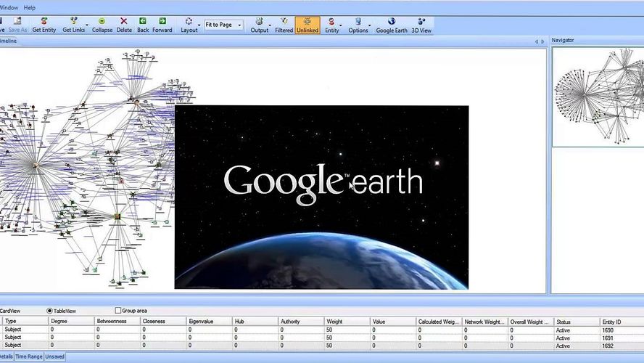
Task: Go back with the green Back arrow
Action: click(143, 25)
